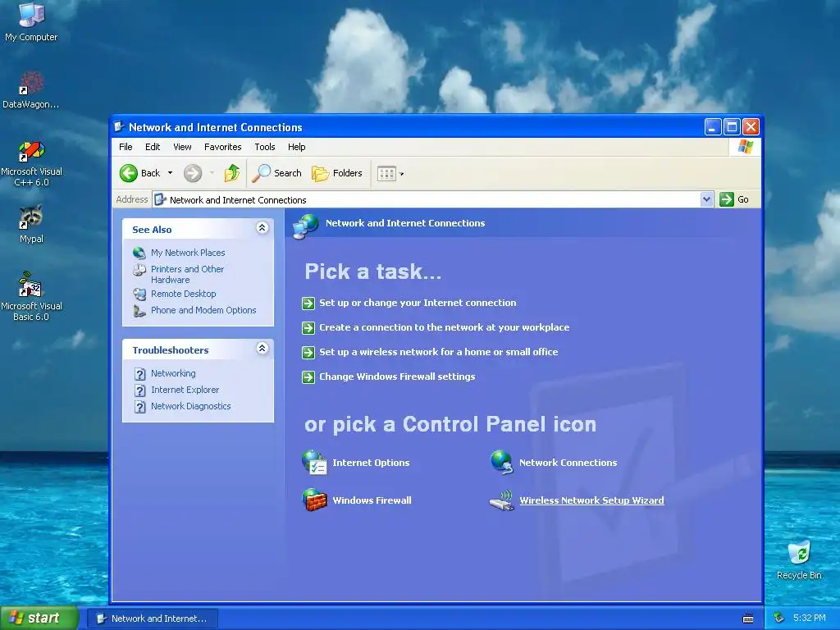Click the Network Connections globe icon
Image resolution: width=840 pixels, height=630 pixels.
(502, 463)
